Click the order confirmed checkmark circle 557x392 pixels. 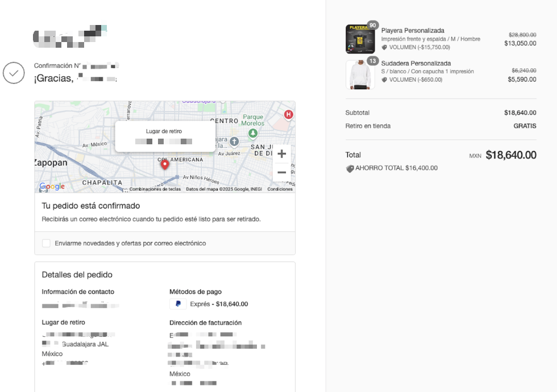14,73
